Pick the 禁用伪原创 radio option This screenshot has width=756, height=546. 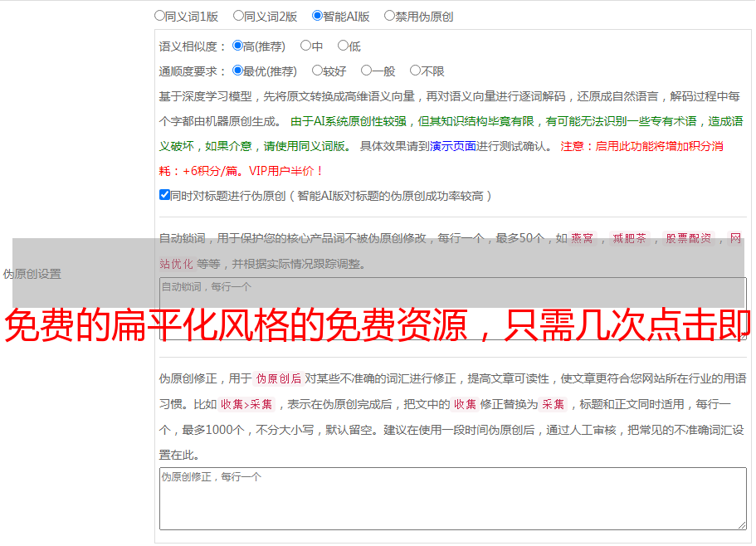[389, 16]
